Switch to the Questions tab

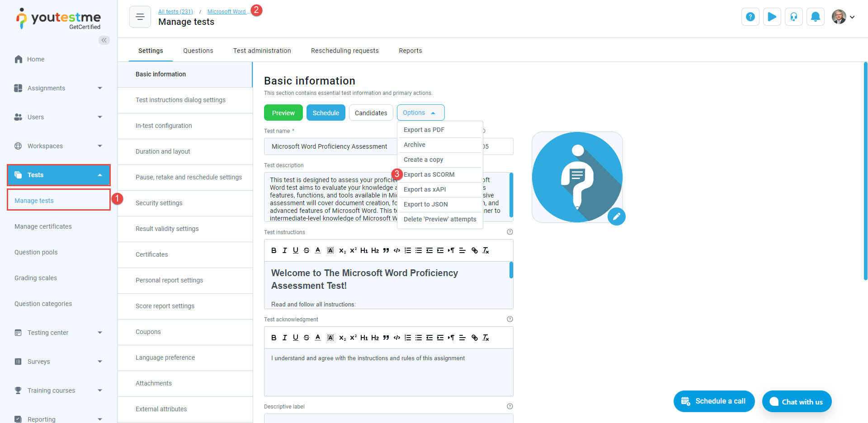[198, 51]
